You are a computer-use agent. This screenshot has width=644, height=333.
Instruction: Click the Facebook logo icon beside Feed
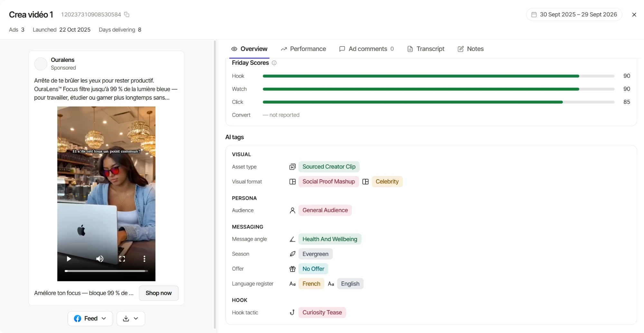[78, 318]
